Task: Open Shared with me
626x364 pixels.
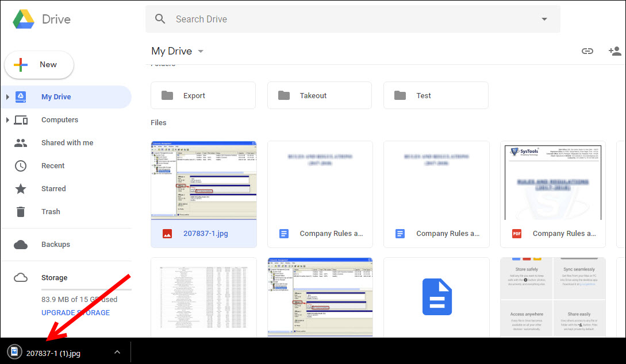Action: [x=66, y=143]
